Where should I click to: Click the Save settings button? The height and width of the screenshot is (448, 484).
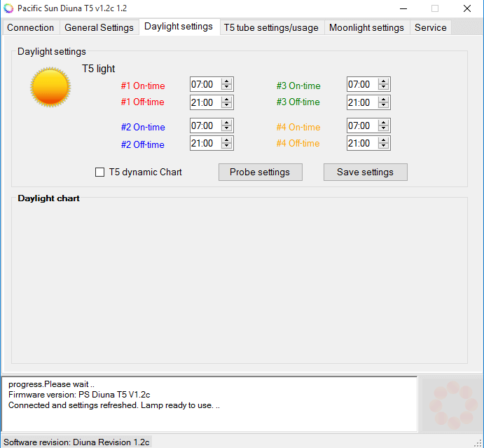[x=365, y=172]
